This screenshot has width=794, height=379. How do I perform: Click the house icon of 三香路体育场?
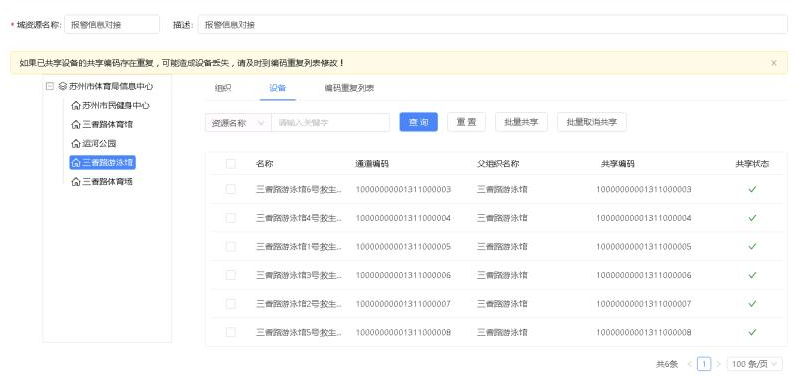(x=76, y=181)
